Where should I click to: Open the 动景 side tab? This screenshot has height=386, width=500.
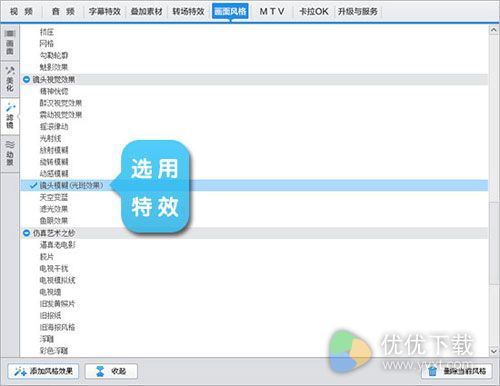coord(10,153)
